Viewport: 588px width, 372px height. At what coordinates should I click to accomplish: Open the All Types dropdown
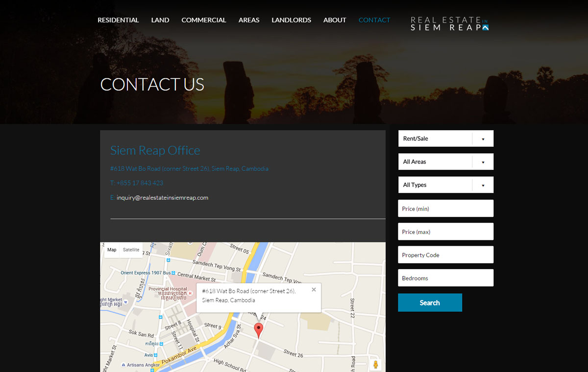(445, 185)
